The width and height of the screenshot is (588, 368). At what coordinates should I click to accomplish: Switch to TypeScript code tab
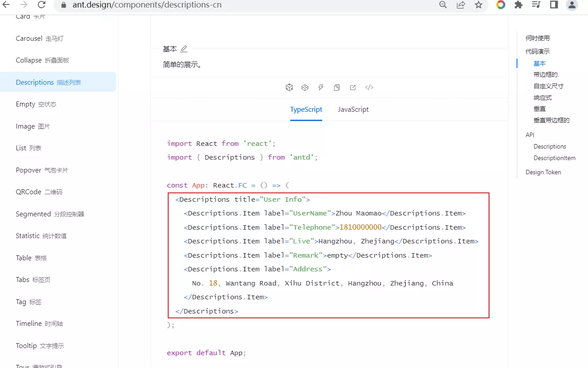click(306, 110)
